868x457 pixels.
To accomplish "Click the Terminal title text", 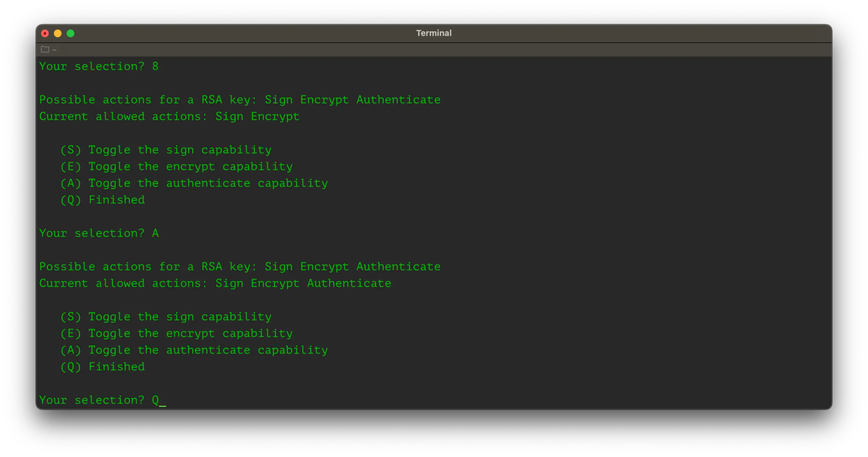I will pos(434,33).
